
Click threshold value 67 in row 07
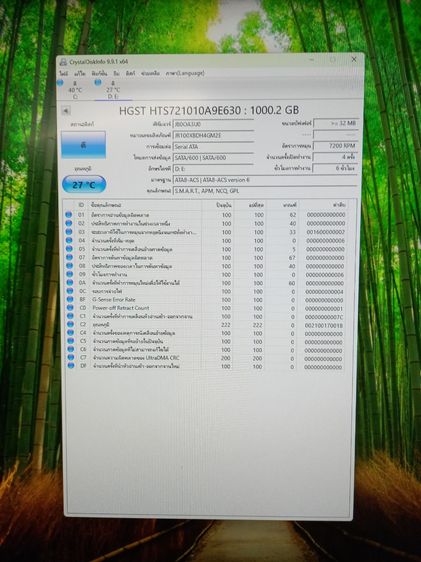point(292,258)
